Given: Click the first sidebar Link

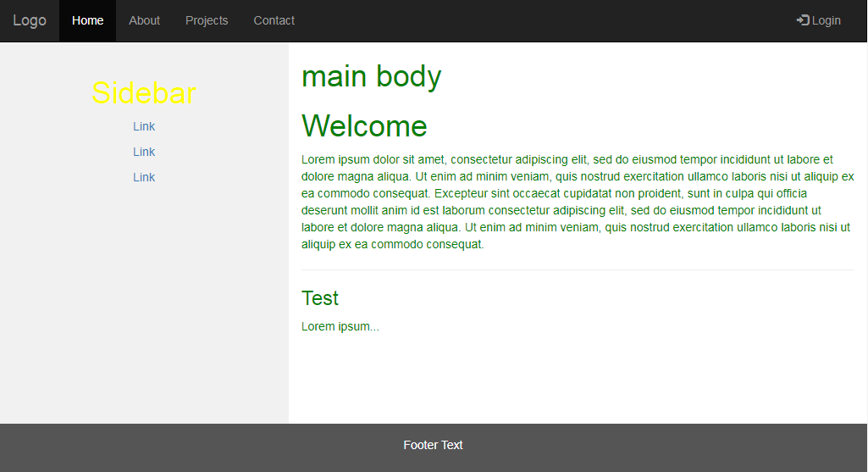Looking at the screenshot, I should pos(144,126).
